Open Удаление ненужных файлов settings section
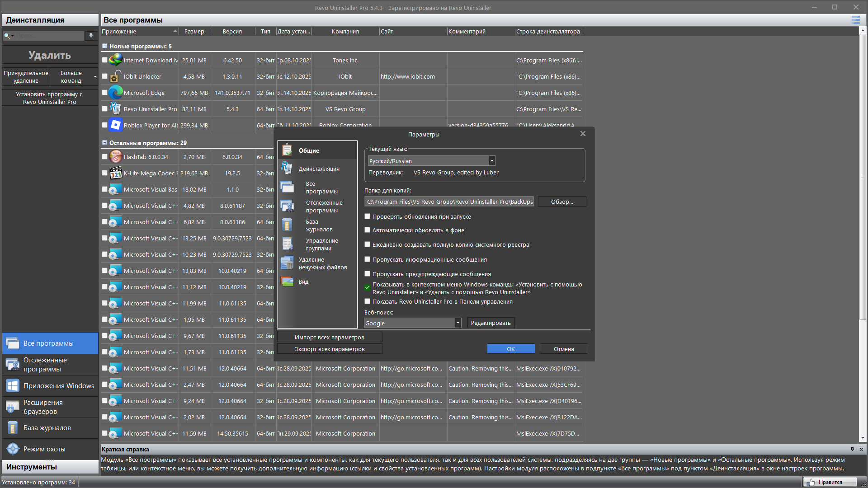The image size is (868, 488). point(322,263)
